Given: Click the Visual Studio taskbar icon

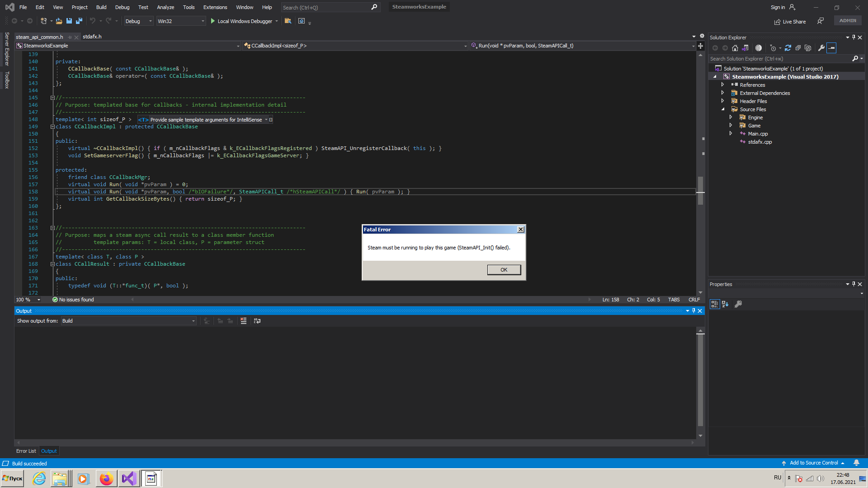Looking at the screenshot, I should point(128,479).
